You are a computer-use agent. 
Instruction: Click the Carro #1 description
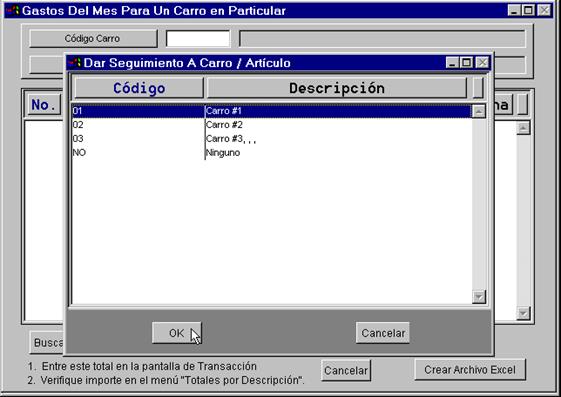coord(224,111)
